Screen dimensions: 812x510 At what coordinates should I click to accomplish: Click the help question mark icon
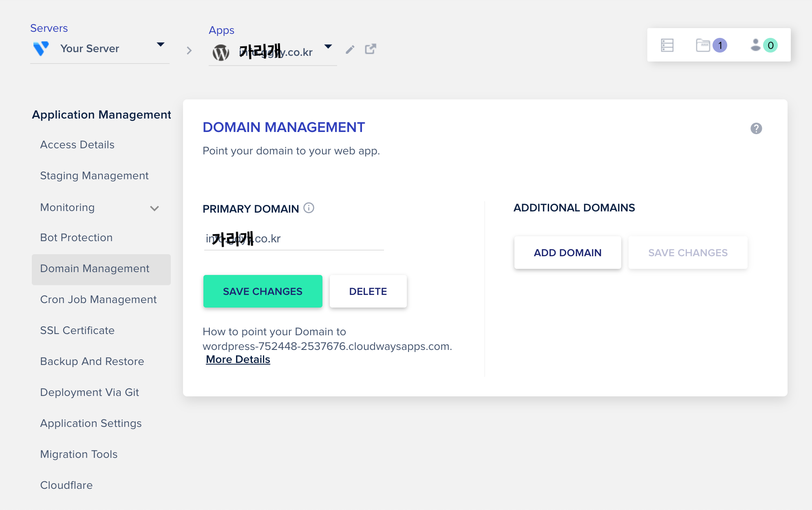tap(756, 129)
